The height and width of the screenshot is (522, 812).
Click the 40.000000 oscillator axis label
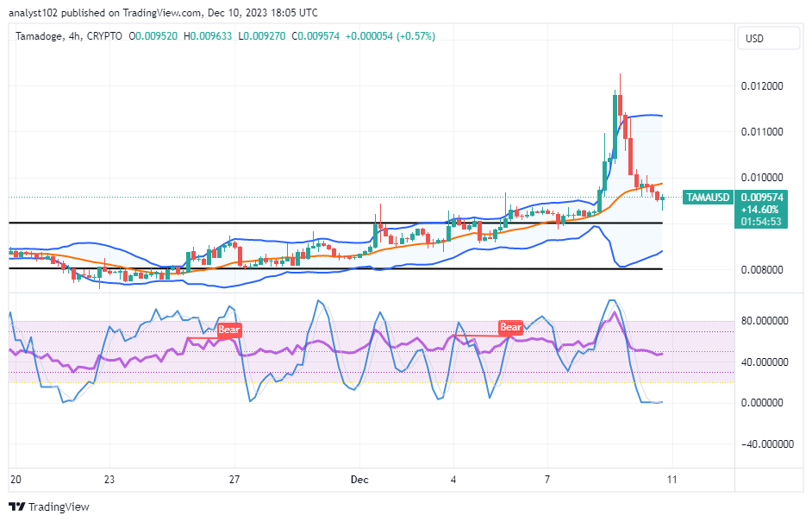pyautogui.click(x=765, y=362)
